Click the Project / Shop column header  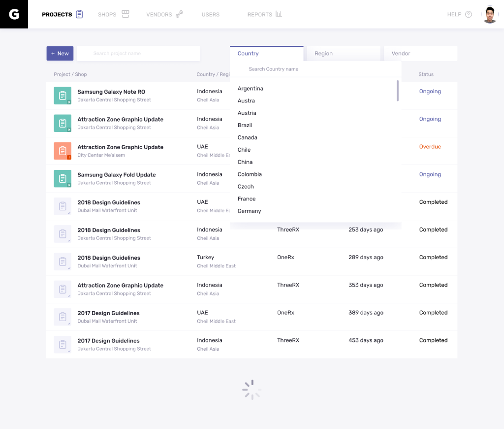tap(70, 74)
